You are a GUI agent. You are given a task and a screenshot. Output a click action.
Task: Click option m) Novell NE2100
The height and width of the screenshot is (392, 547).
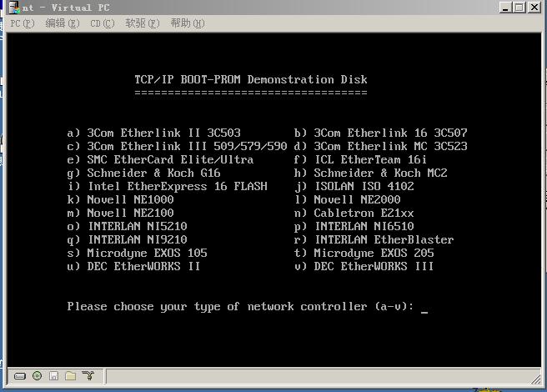click(120, 213)
